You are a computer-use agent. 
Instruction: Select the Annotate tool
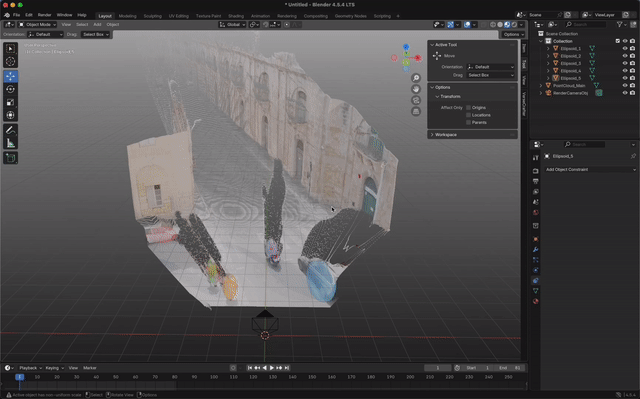pos(10,130)
